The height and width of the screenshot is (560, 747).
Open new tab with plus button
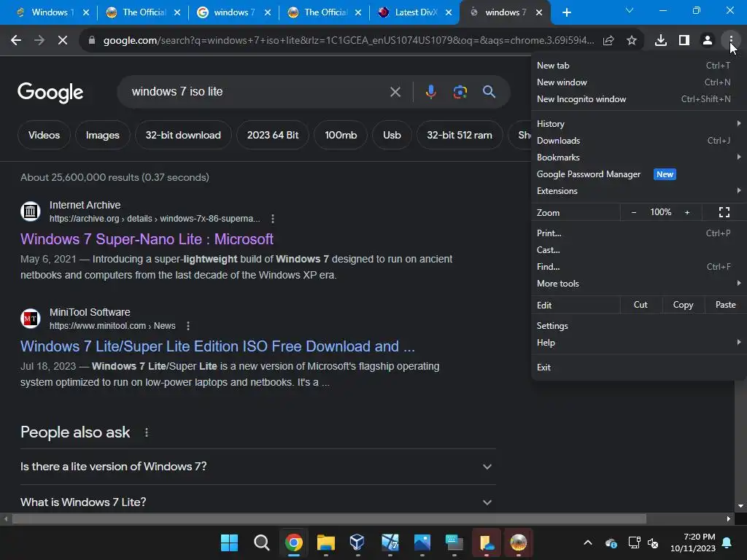tap(566, 12)
